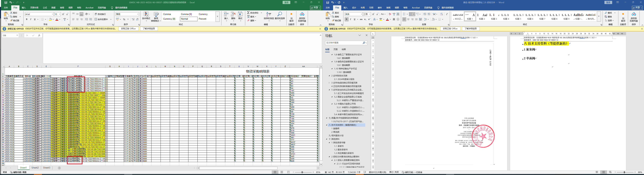644x175 pixels.
Task: Click Excel's Conditional Formatting icon
Action: 146,15
